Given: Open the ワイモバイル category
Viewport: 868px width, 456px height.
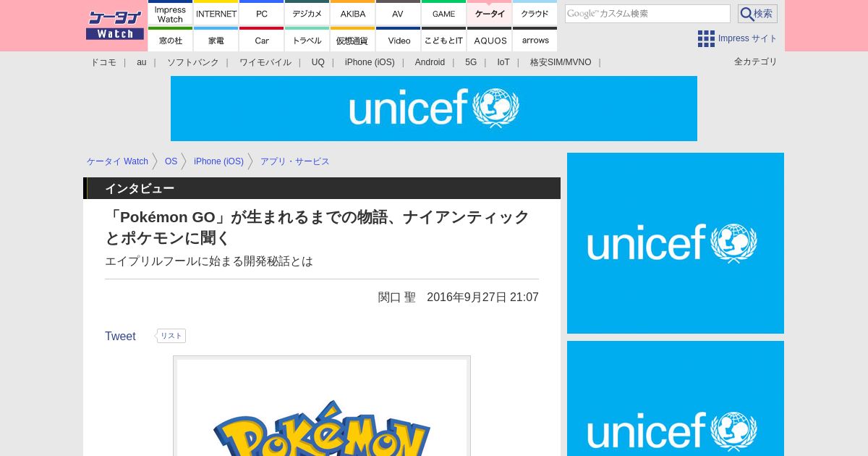Looking at the screenshot, I should (265, 62).
